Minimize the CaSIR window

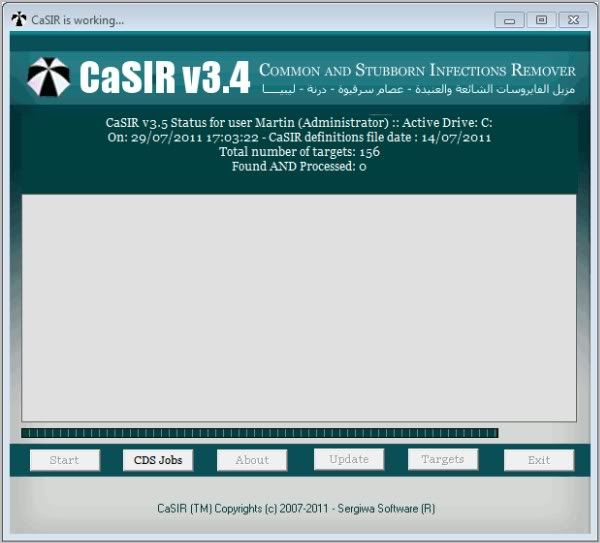coord(509,20)
